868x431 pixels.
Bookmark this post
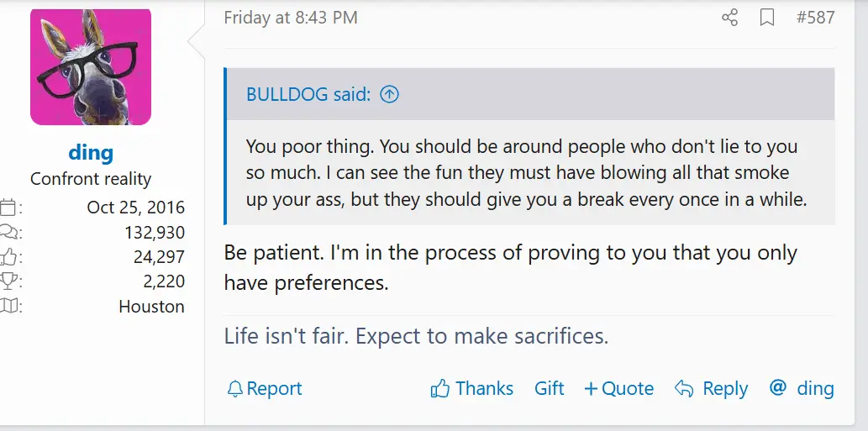click(x=766, y=18)
